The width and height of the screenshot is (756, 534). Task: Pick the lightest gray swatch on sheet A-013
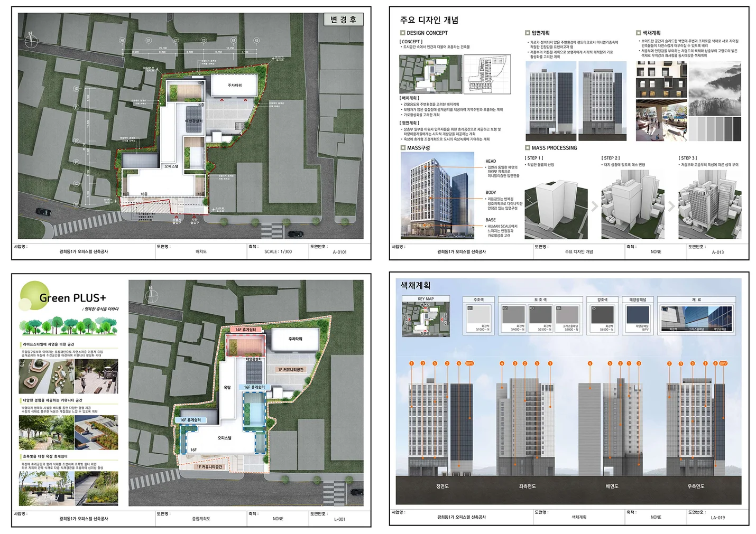(694, 128)
